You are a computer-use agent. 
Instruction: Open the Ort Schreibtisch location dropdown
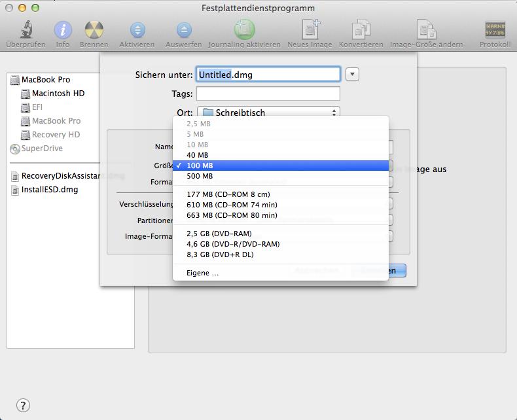pyautogui.click(x=268, y=113)
